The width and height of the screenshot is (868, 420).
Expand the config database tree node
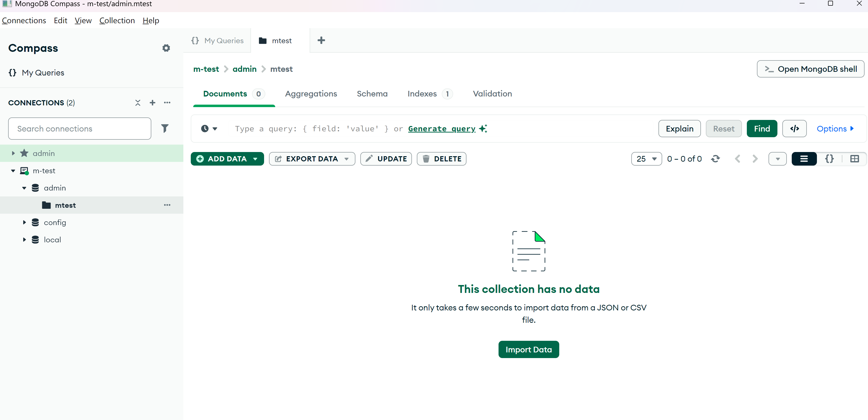(24, 222)
